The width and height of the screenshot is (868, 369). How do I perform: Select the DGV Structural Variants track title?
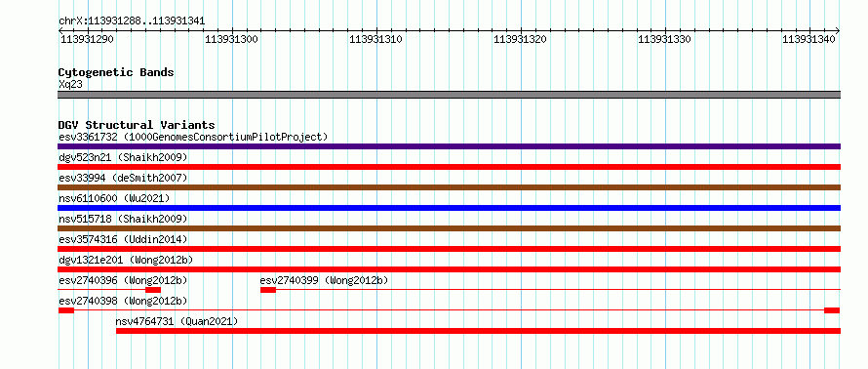pyautogui.click(x=137, y=125)
